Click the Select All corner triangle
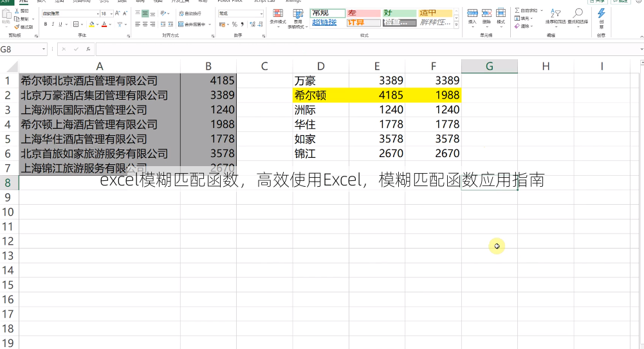Viewport: 644px width, 349px height. [12, 66]
